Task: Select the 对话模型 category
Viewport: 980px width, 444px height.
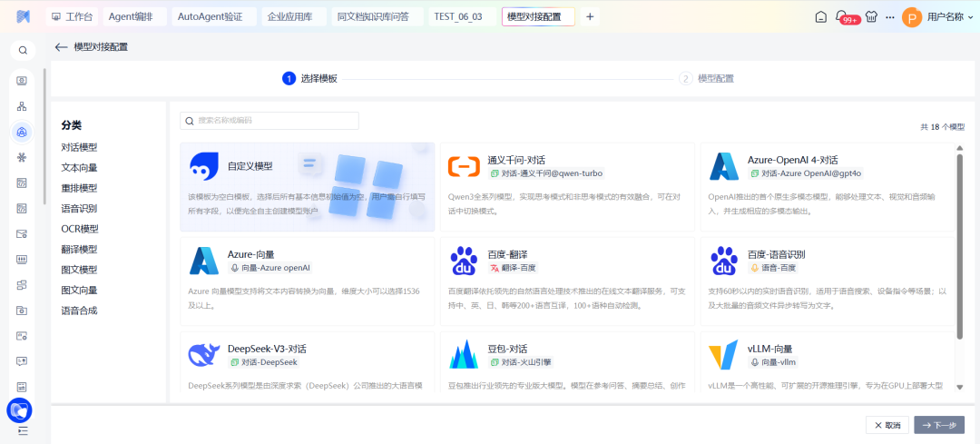Action: tap(80, 147)
